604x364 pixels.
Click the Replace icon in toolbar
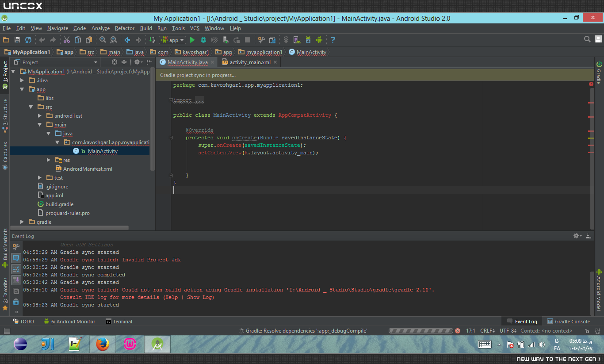114,40
